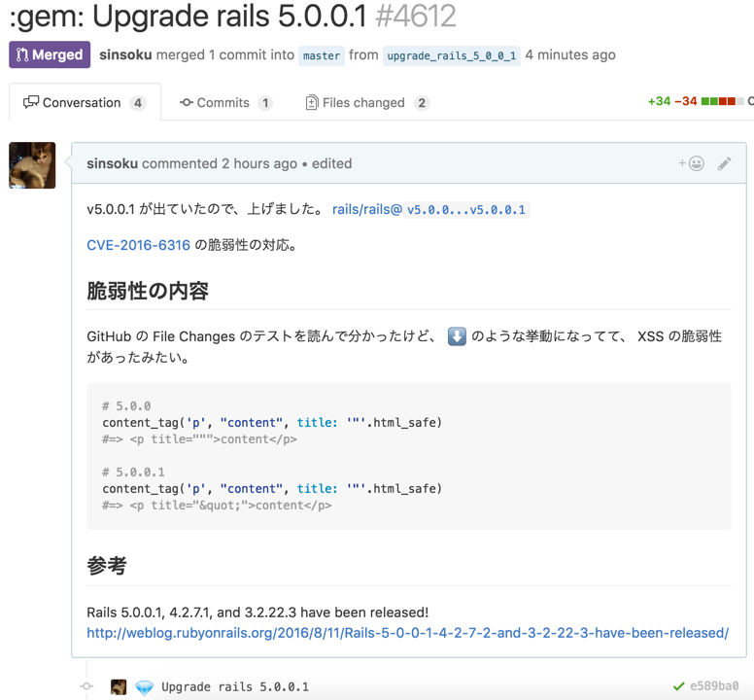Open the weblog.rubyonrails.org release URL
Screen dimensions: 754x700
point(408,633)
